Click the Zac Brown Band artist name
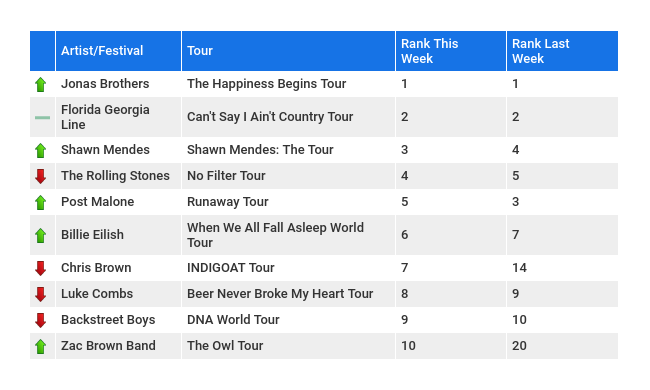650x390 pixels. 109,346
